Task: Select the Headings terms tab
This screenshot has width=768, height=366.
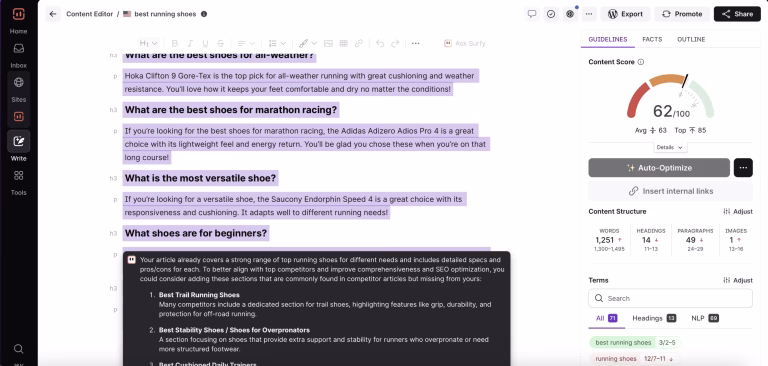Action: pyautogui.click(x=654, y=318)
